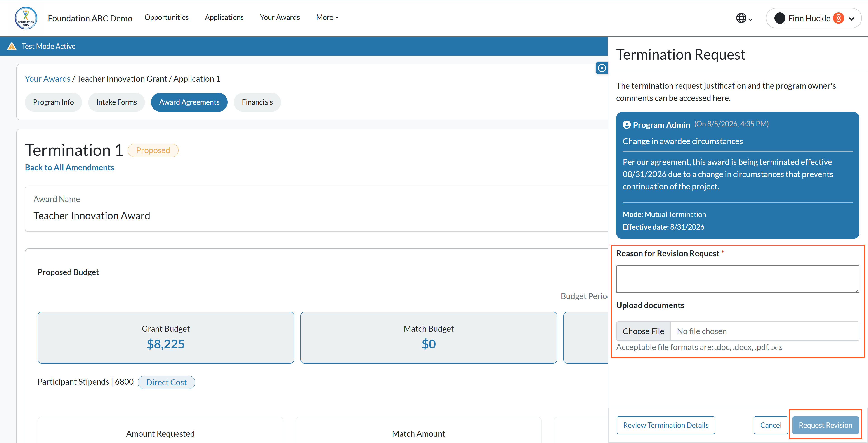This screenshot has width=868, height=443.
Task: Click the orange S badge icon
Action: coord(838,18)
